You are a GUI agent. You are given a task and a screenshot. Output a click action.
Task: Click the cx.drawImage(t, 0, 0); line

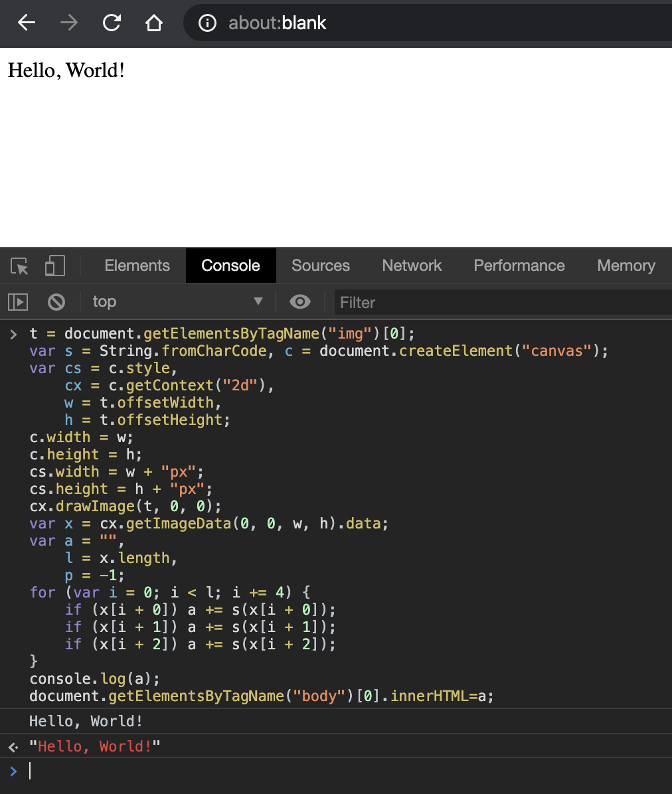coord(125,506)
